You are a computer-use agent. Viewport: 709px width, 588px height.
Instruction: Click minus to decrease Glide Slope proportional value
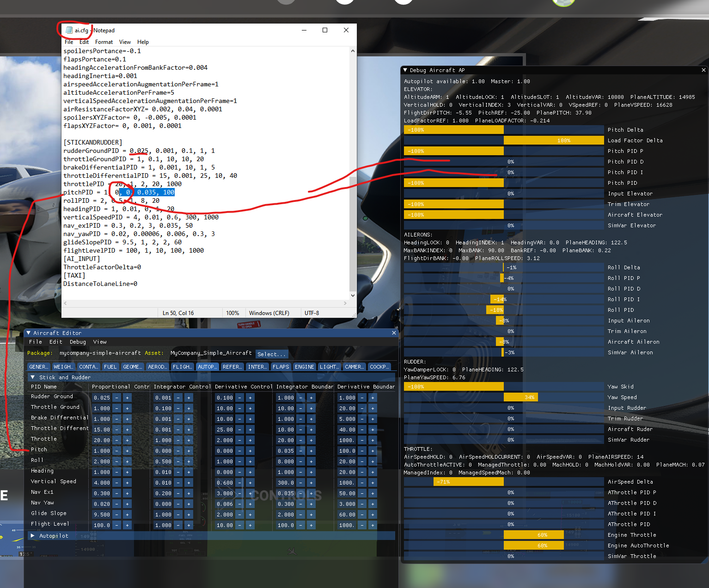pos(116,514)
